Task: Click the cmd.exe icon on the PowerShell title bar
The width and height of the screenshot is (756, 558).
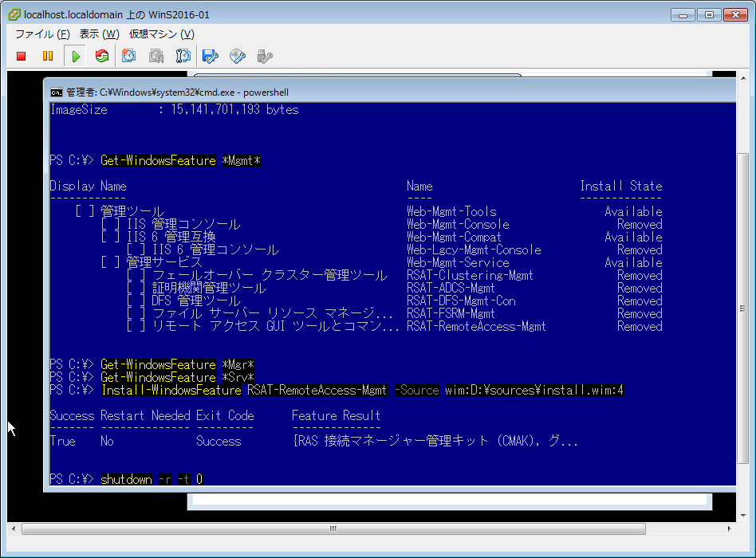Action: (57, 92)
